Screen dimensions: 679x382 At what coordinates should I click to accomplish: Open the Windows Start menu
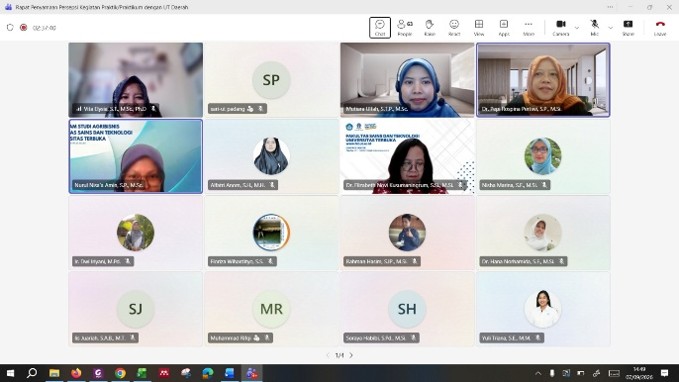coord(10,373)
